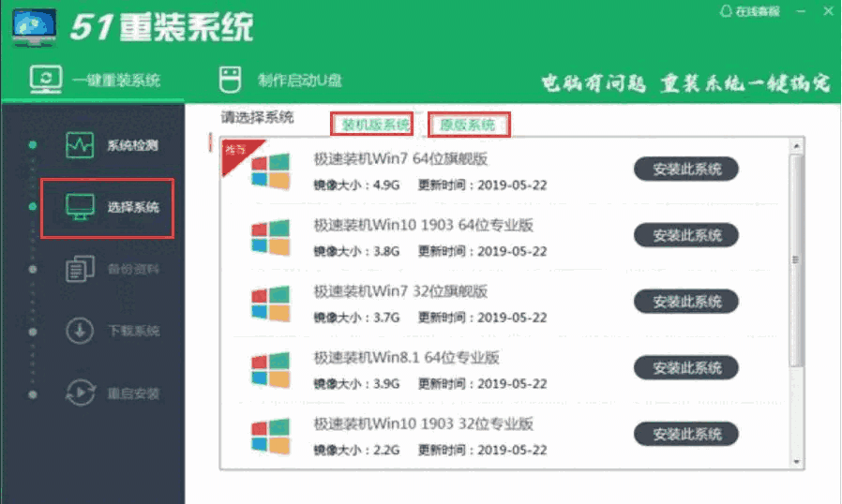Screen dimensions: 842x504
Task: Switch to the 原版系统 tab
Action: (x=468, y=125)
